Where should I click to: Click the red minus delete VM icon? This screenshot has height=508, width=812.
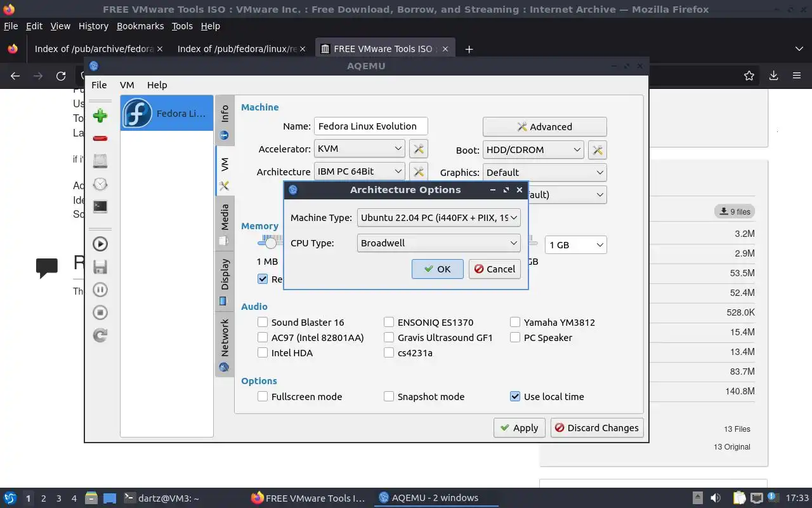(x=100, y=138)
